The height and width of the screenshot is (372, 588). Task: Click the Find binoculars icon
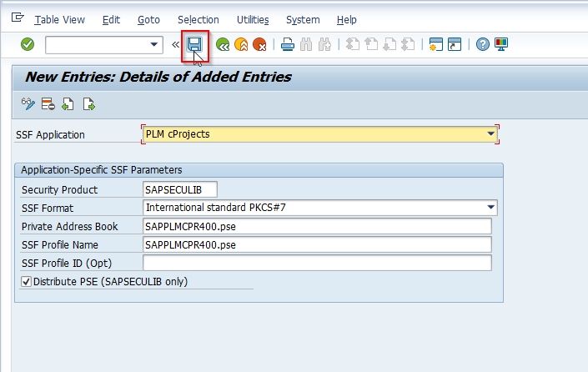point(306,45)
